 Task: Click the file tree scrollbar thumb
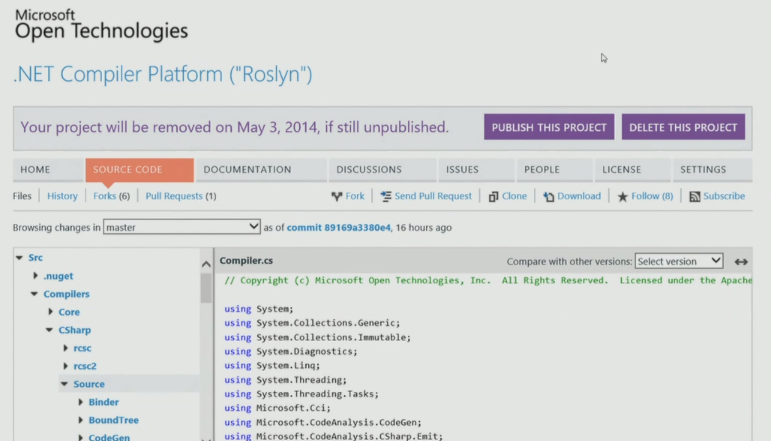pyautogui.click(x=206, y=288)
